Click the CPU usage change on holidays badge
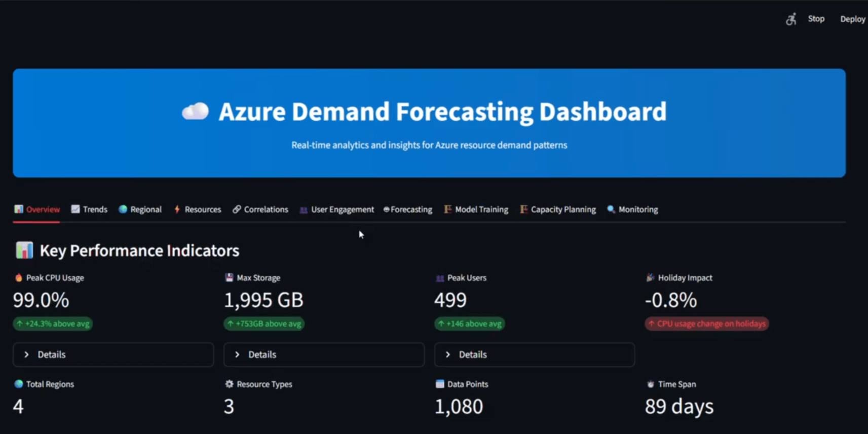This screenshot has height=434, width=868. (x=707, y=323)
